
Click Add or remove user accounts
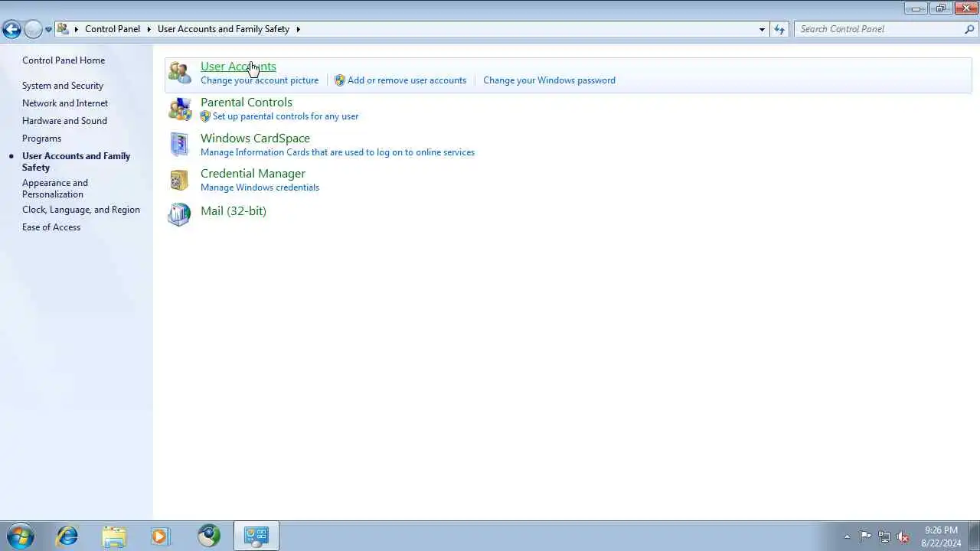tap(407, 80)
